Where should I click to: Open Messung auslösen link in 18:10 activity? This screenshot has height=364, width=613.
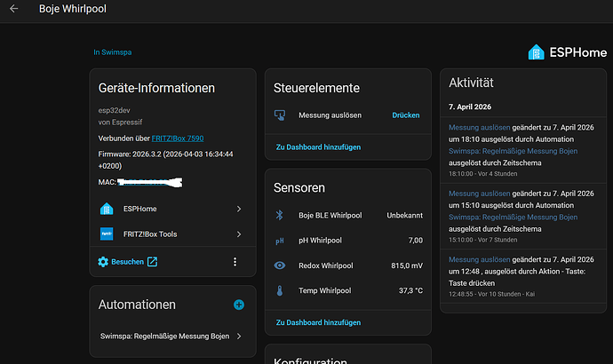[x=479, y=128]
